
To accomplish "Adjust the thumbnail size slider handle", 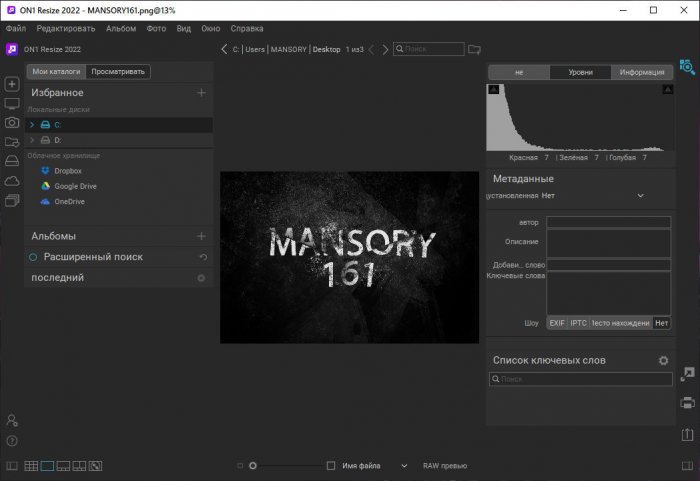I will point(253,466).
